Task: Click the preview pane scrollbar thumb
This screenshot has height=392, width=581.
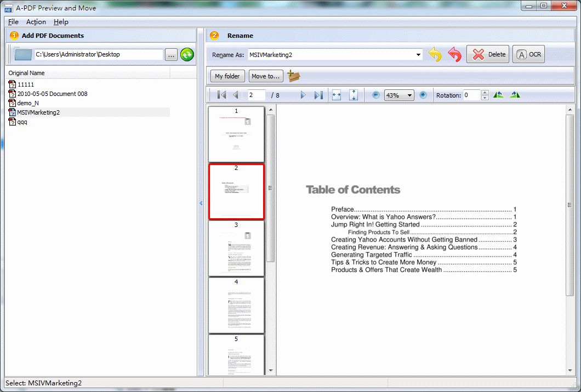Action: click(x=569, y=205)
